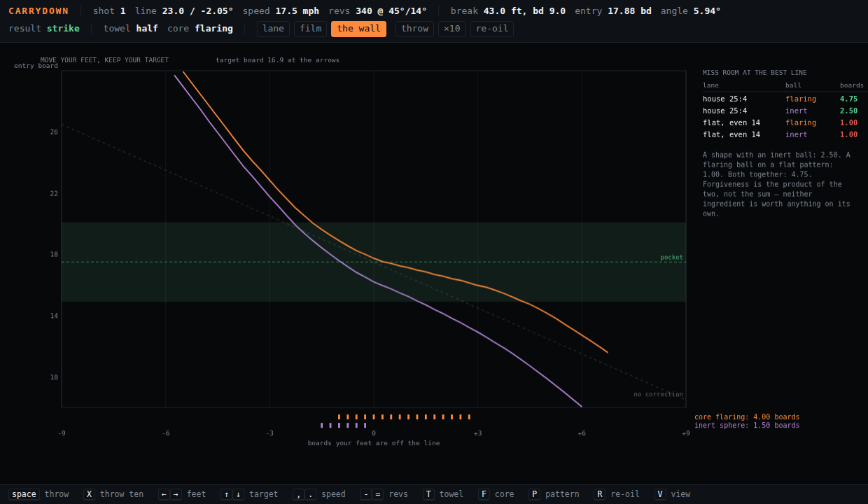This screenshot has width=868, height=504.
Task: Click the R re-oil key icon
Action: coord(599,494)
